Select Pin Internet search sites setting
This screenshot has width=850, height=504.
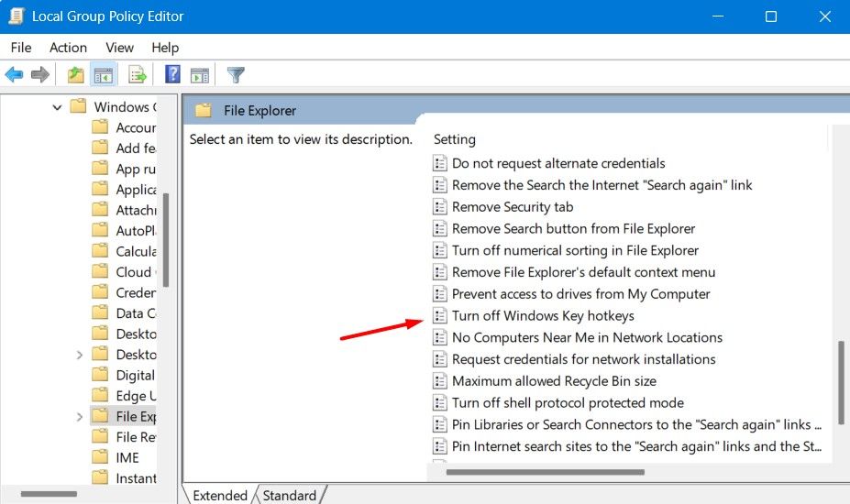point(636,446)
